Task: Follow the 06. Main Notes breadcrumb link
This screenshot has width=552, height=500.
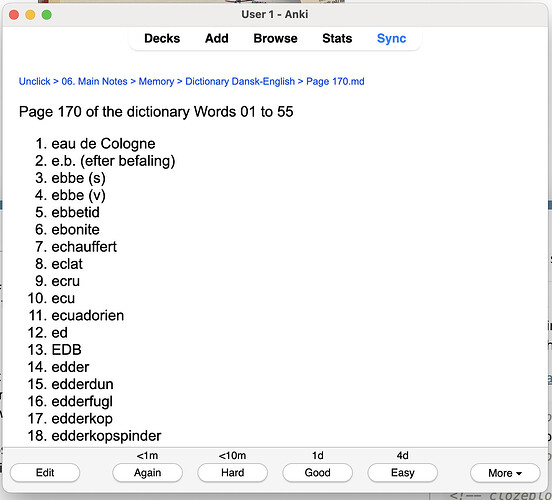Action: coord(94,81)
